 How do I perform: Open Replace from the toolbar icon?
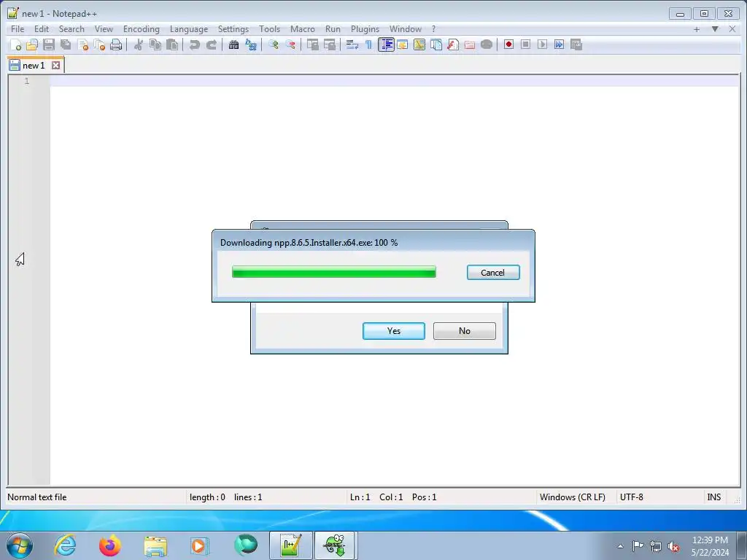coord(251,44)
